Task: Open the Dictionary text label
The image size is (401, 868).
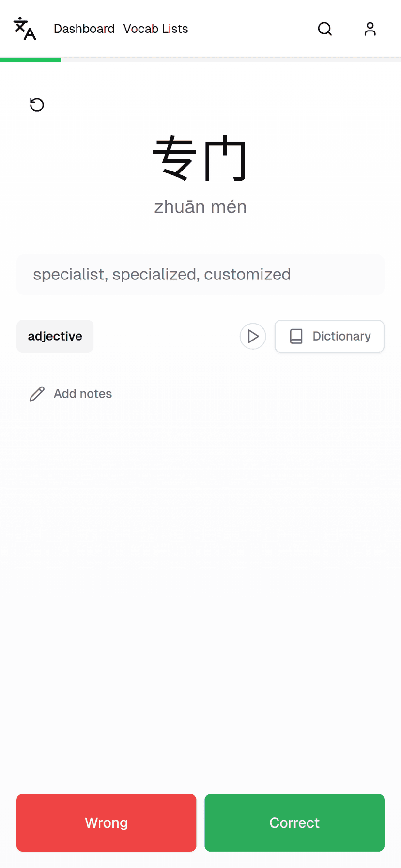Action: pos(341,336)
